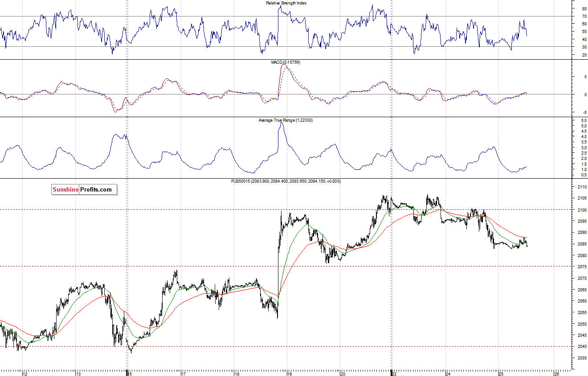Click the 2090 price axis label

click(x=582, y=233)
